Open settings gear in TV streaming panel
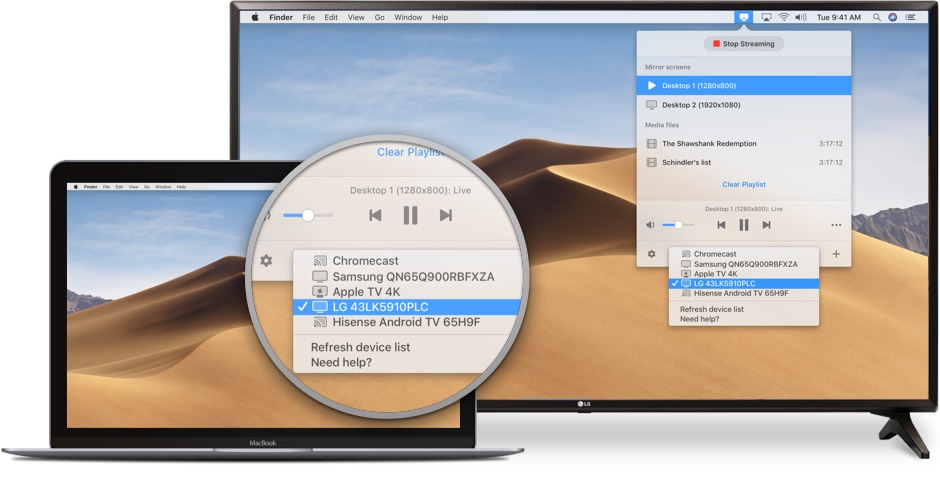This screenshot has width=940, height=480. click(652, 254)
